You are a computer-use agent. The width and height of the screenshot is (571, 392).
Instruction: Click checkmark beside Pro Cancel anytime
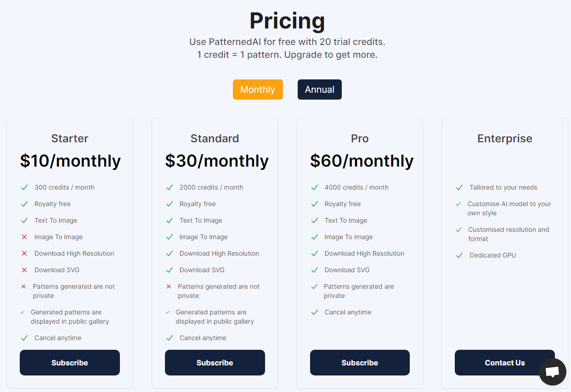click(315, 312)
